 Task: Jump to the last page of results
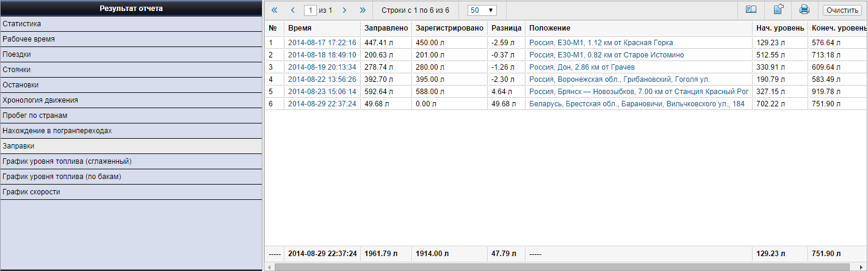pyautogui.click(x=363, y=10)
